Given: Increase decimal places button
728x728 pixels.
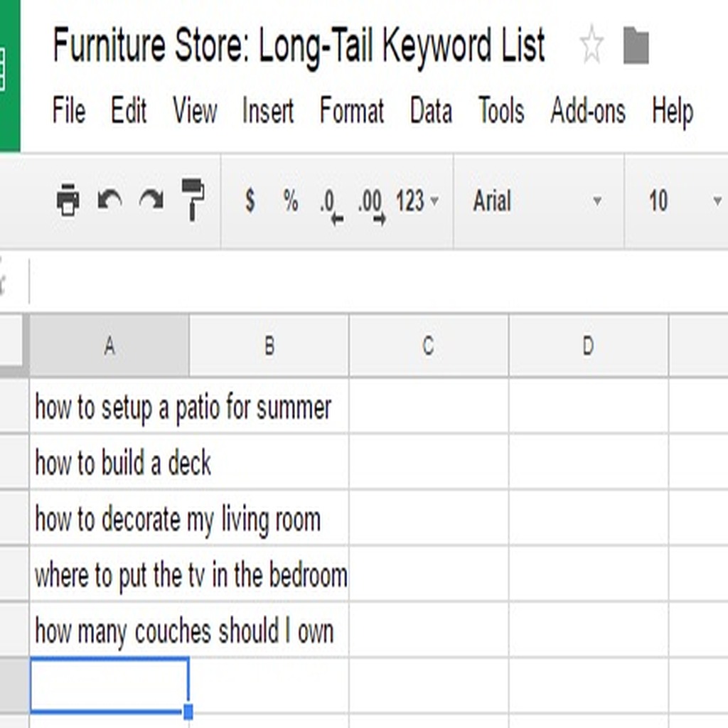Looking at the screenshot, I should (372, 205).
